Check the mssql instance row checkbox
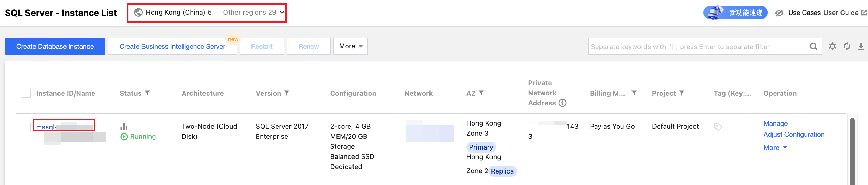Image resolution: width=868 pixels, height=185 pixels. coord(26,127)
